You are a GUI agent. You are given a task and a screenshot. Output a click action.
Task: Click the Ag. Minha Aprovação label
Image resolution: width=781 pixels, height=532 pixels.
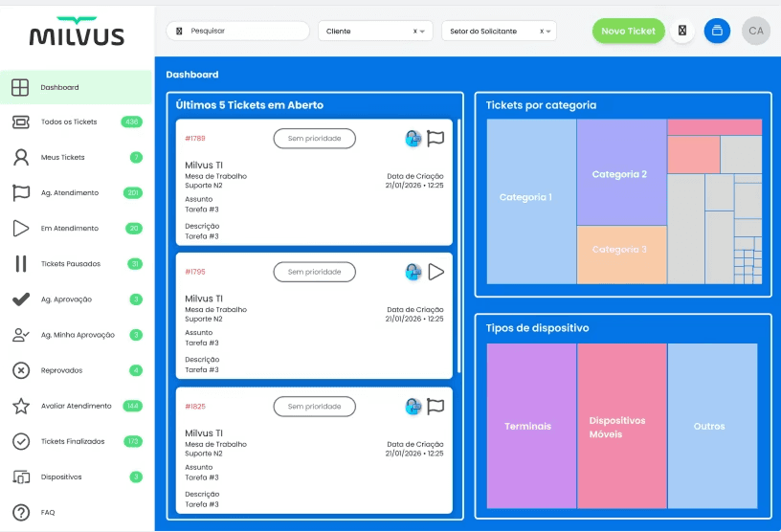point(78,335)
